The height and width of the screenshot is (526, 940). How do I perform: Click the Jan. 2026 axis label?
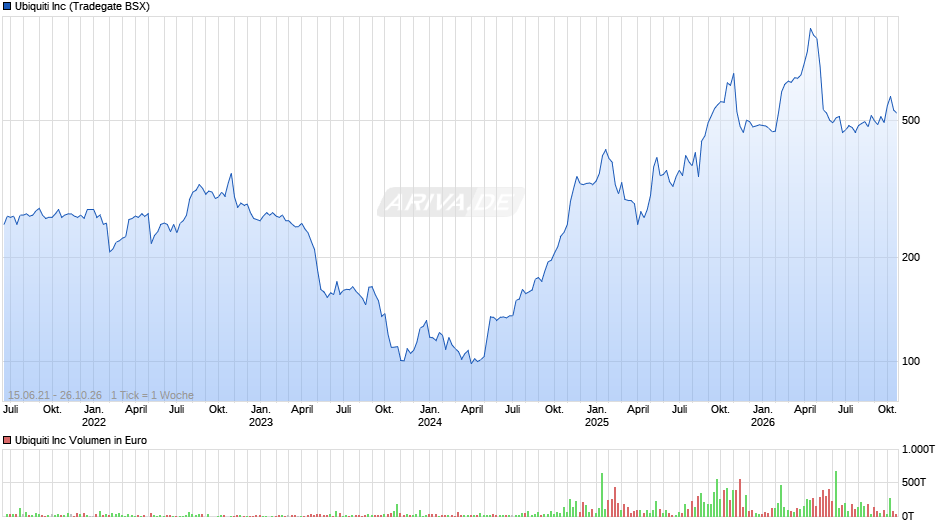(x=763, y=416)
